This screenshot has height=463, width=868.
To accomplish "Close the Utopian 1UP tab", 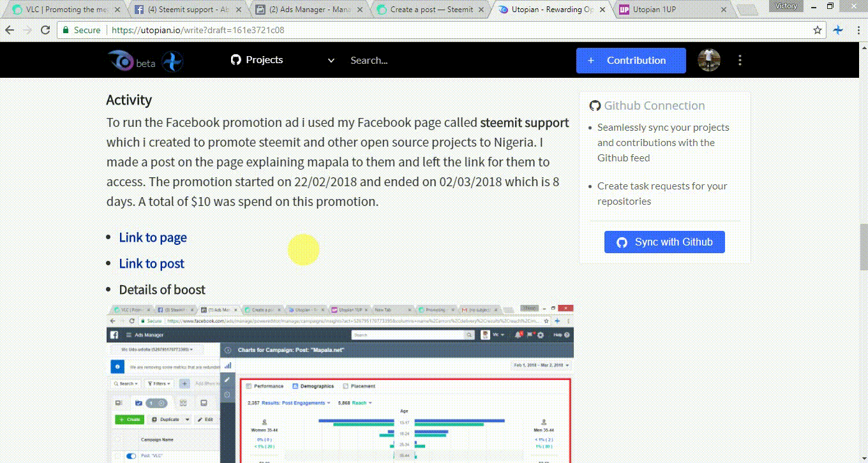I will [724, 10].
